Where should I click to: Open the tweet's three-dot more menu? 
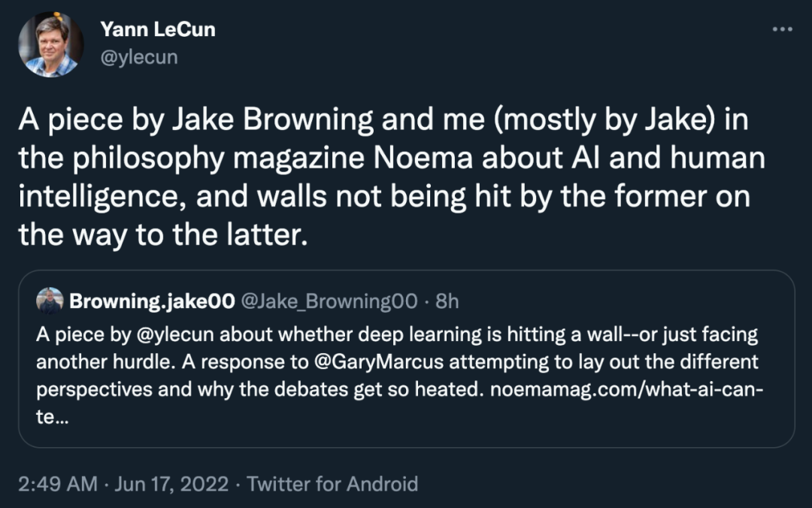(x=783, y=29)
